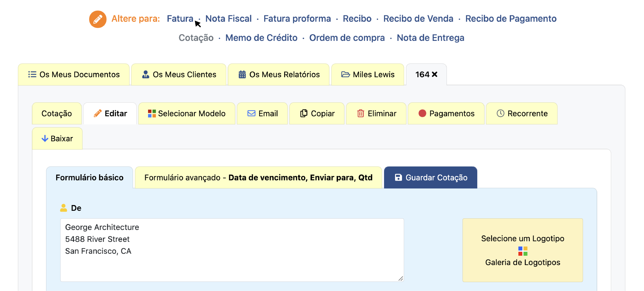This screenshot has height=291, width=644.
Task: Open the Pagamentos tab
Action: (x=446, y=113)
